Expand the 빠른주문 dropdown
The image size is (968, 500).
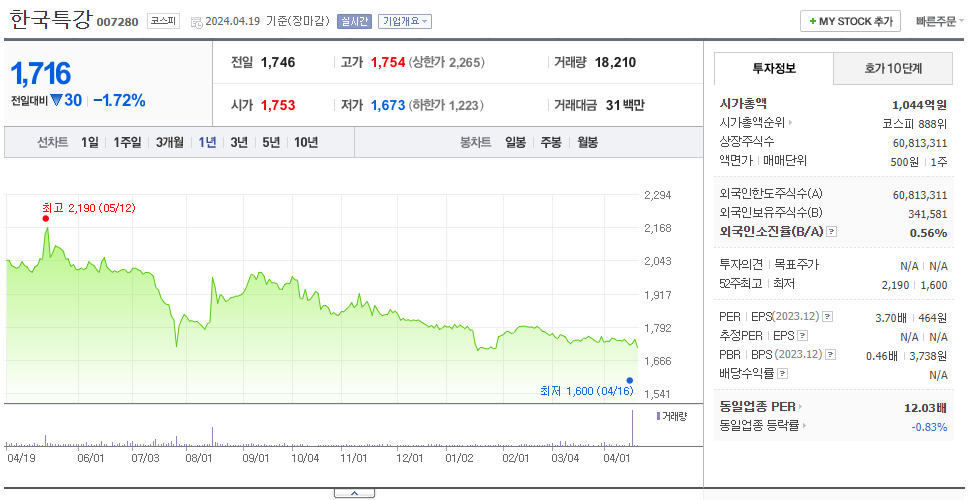[x=940, y=22]
